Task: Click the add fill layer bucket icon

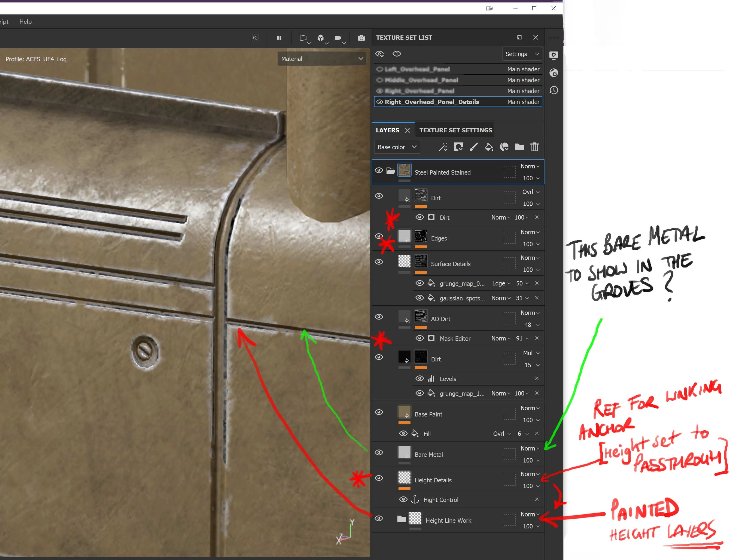Action: pos(489,147)
